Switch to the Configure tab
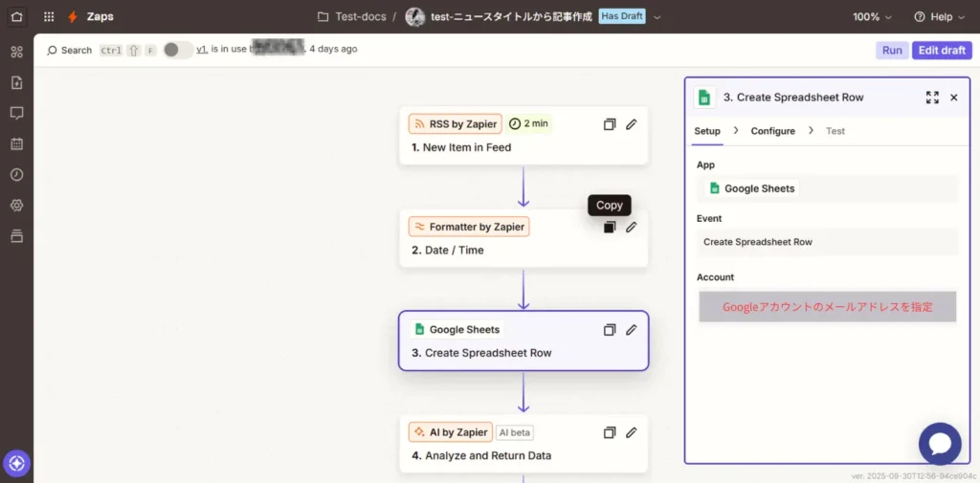 pyautogui.click(x=772, y=131)
